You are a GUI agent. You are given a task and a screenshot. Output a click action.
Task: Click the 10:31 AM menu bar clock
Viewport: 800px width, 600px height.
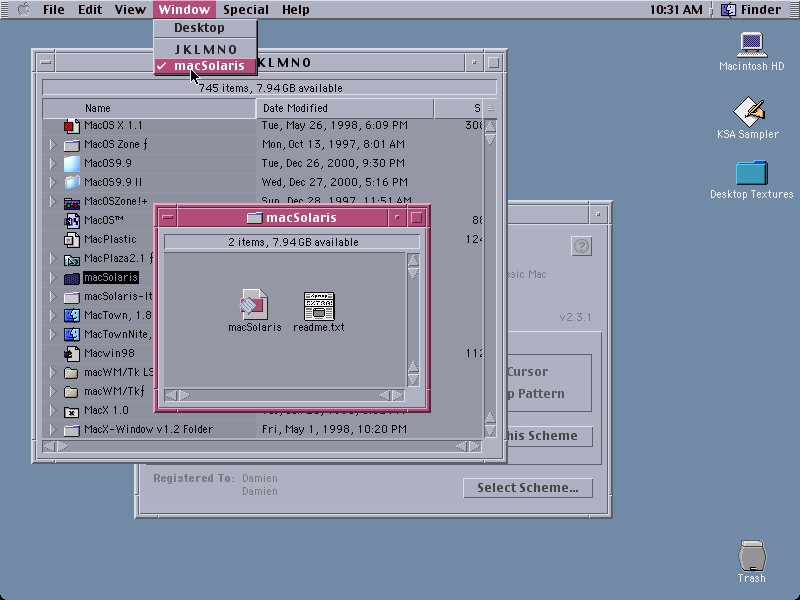point(676,10)
